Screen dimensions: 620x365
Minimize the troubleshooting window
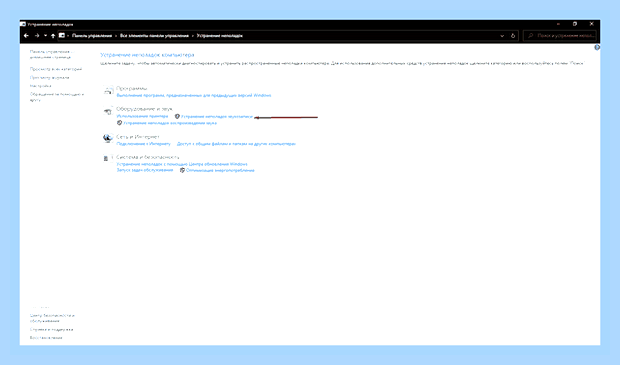pos(558,24)
